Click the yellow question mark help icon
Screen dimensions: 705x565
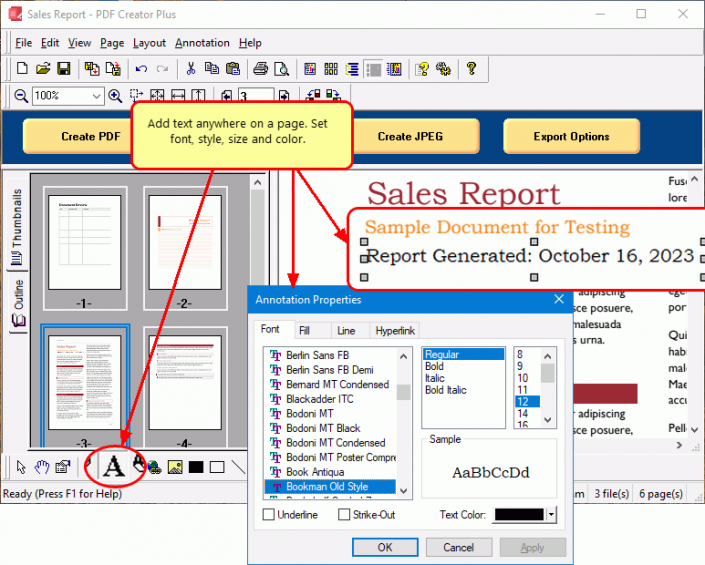(x=471, y=69)
